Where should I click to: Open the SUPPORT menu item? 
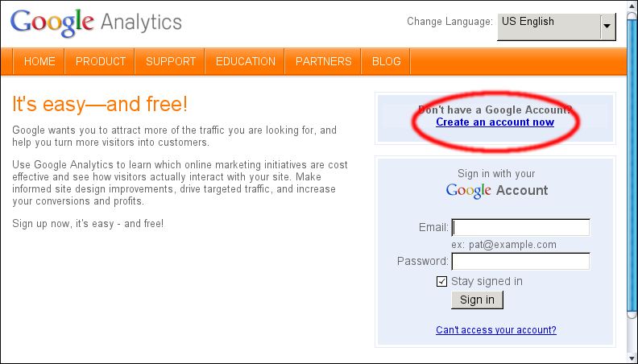point(171,61)
